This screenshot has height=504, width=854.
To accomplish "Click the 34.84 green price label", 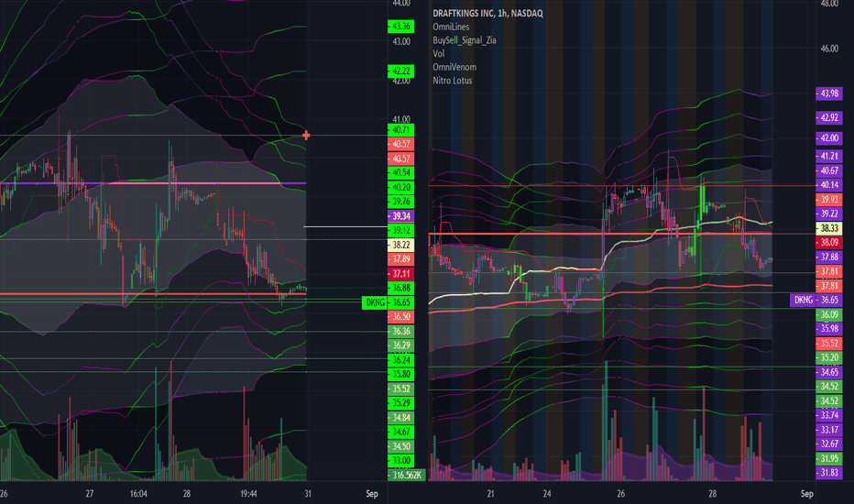I will coord(400,418).
